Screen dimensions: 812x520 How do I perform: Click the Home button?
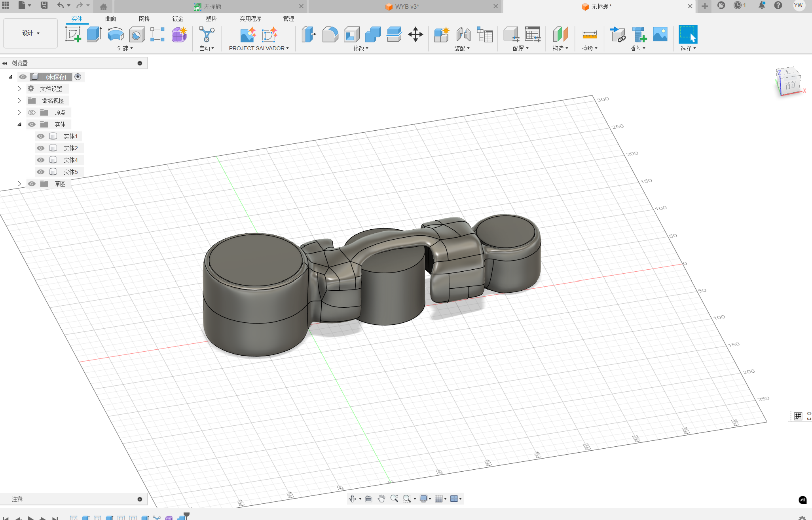[x=103, y=7]
